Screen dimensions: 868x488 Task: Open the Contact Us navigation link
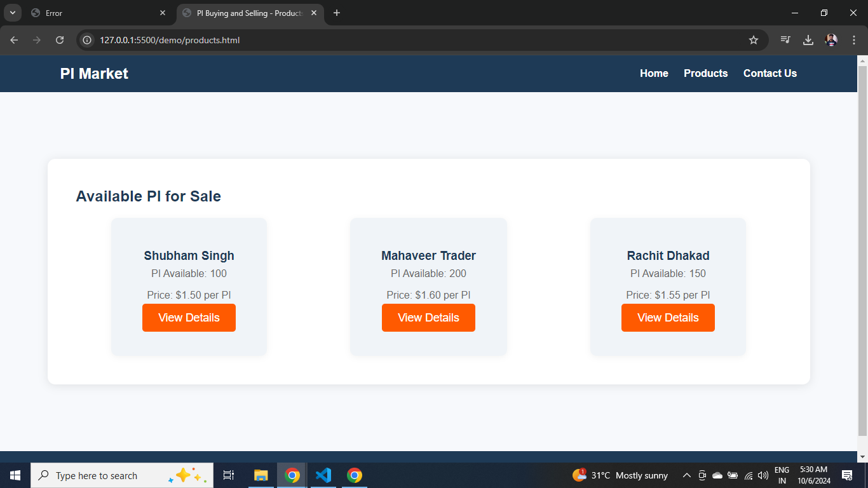(770, 74)
